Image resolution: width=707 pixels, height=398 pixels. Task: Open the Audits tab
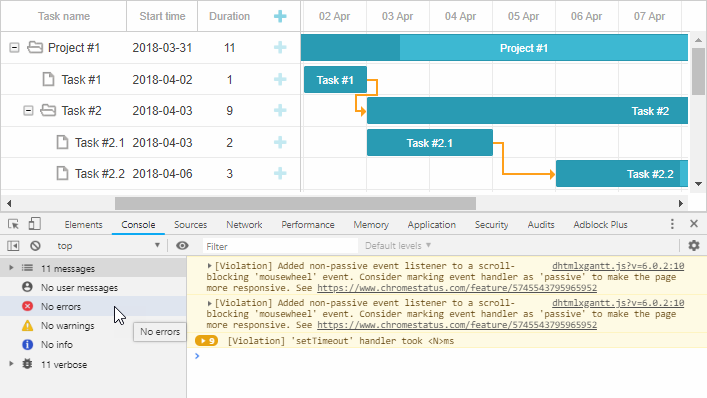pos(541,224)
